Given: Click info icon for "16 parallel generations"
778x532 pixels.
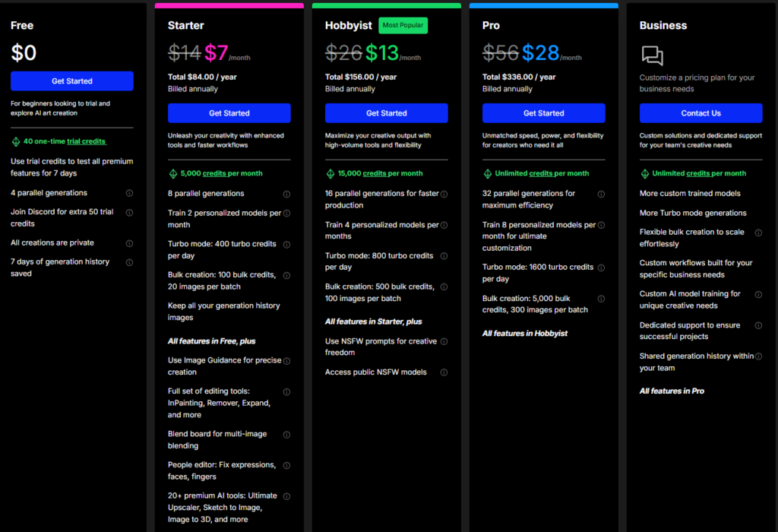Looking at the screenshot, I should [444, 195].
